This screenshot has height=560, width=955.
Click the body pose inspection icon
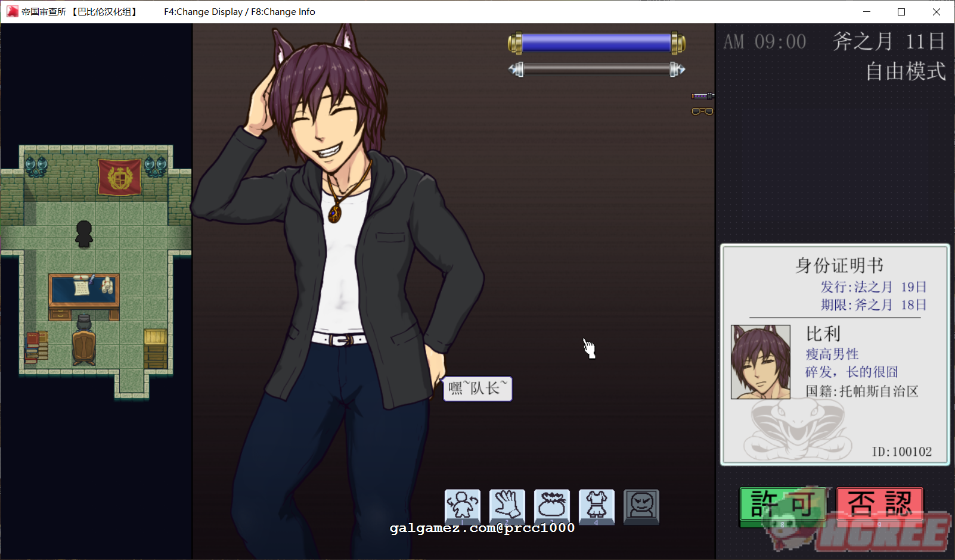[x=462, y=507]
